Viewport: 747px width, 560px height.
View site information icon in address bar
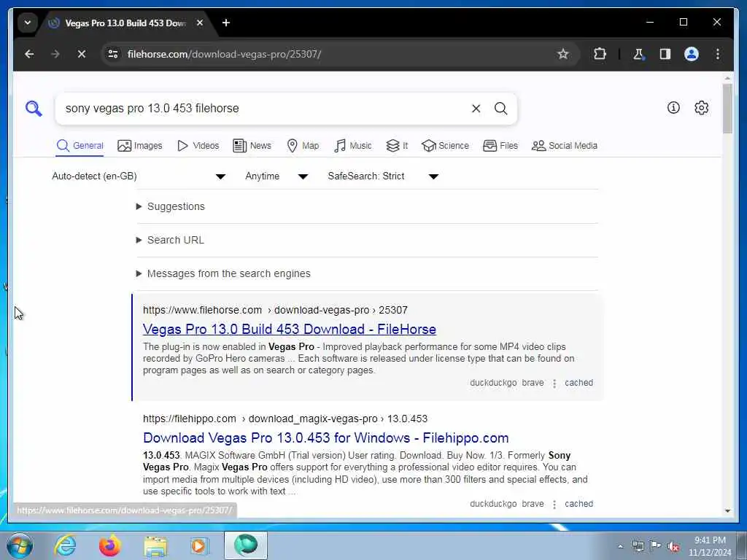(x=113, y=54)
